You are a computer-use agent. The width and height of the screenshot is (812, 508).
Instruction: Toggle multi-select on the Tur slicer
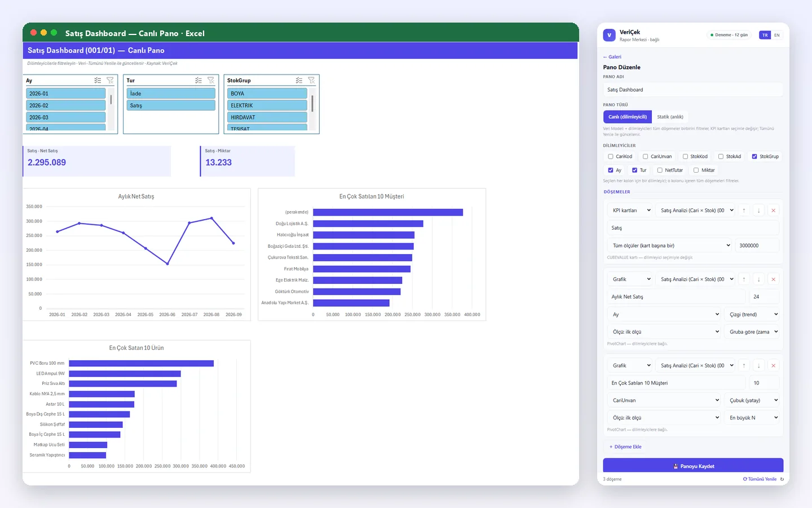[x=198, y=80]
